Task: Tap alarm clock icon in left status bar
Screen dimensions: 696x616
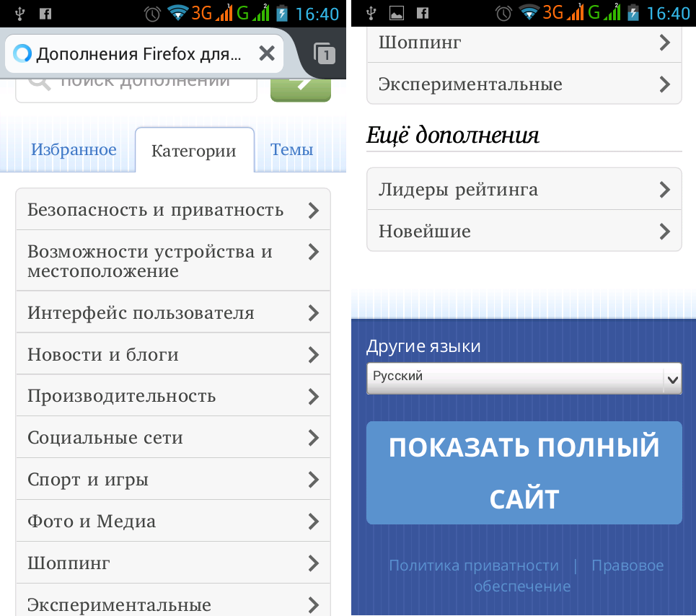Action: point(152,14)
